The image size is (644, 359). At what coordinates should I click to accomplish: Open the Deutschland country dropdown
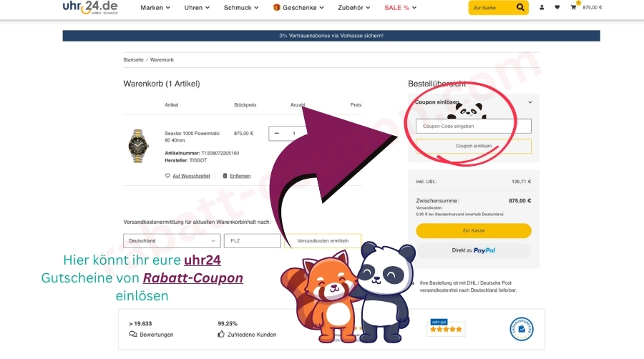click(x=172, y=241)
